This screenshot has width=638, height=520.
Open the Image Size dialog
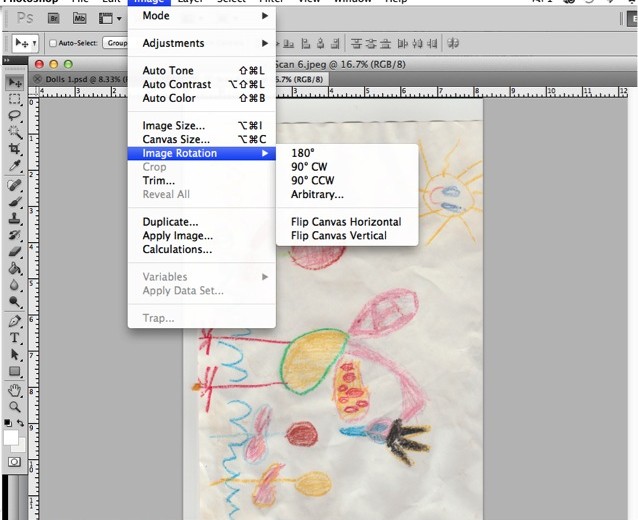coord(202,126)
